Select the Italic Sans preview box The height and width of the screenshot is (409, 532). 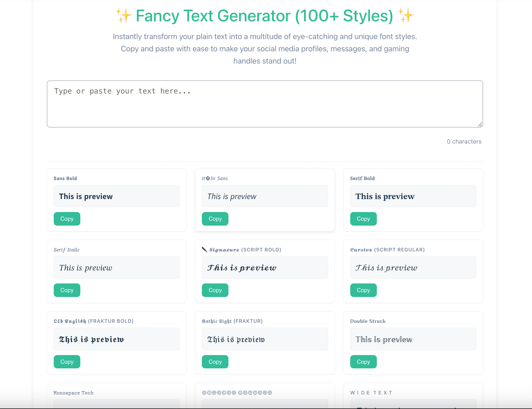pos(265,196)
